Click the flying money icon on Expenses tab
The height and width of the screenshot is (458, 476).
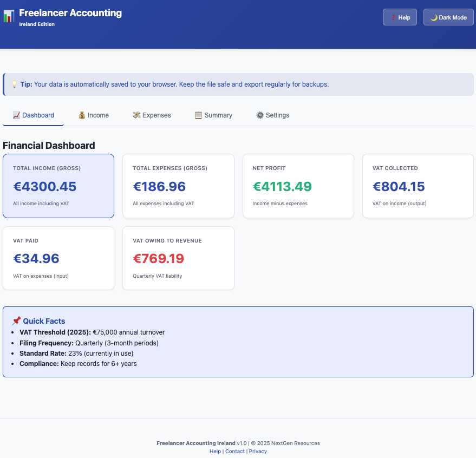[136, 115]
